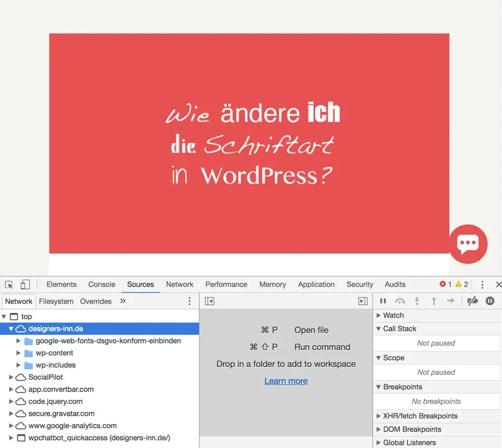Viewport: 502px width, 448px height.
Task: Open the navigator pane more options menu
Action: click(190, 301)
